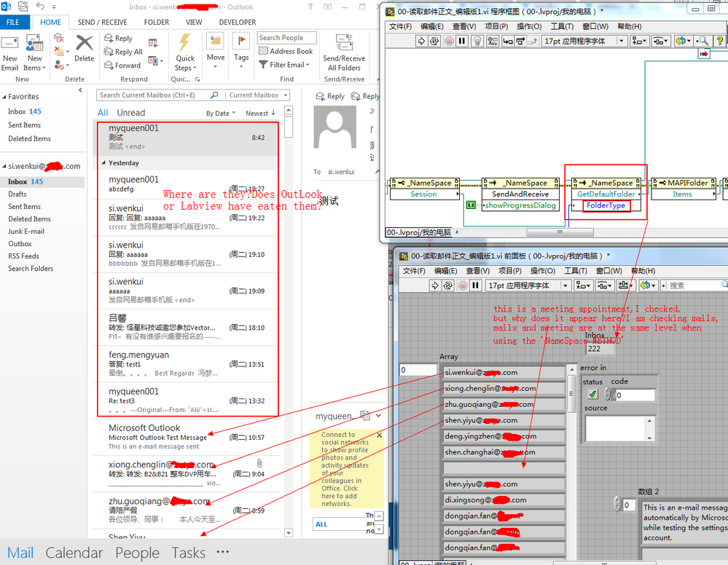Open Distribute Objects dropdown in front panel
728x565 pixels.
pyautogui.click(x=604, y=285)
